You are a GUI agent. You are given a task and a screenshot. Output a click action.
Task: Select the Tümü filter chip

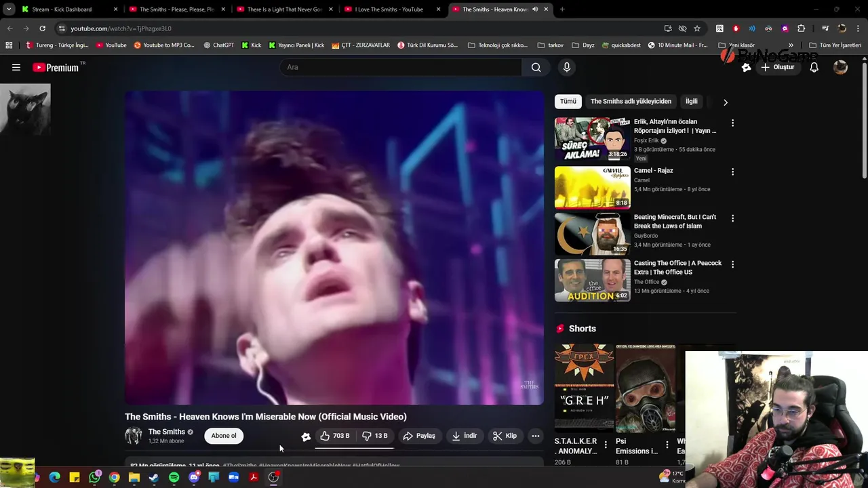click(568, 102)
